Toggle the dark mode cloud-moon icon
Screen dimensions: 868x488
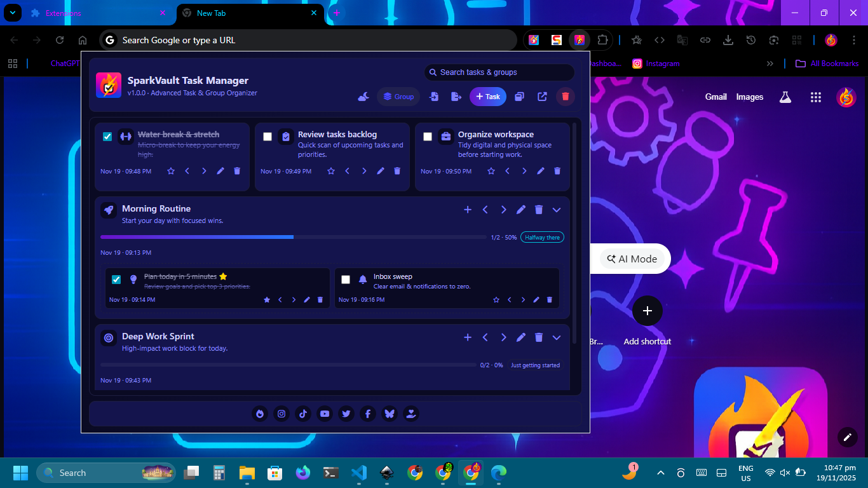363,97
